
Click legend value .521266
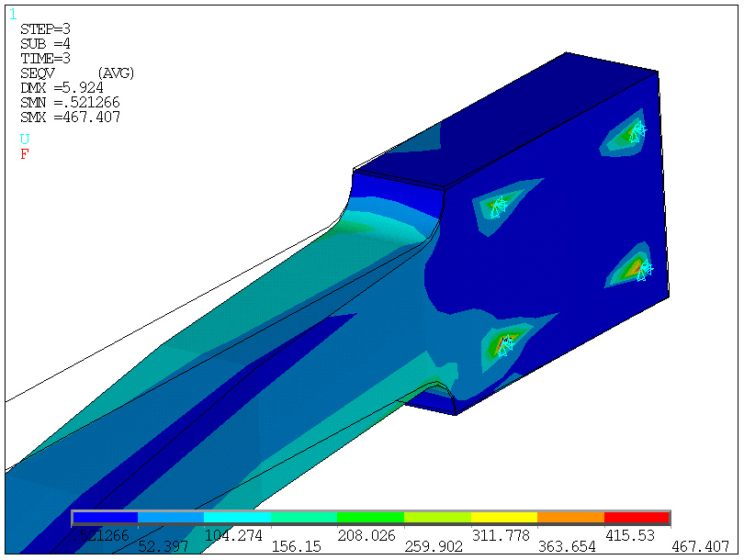tap(101, 536)
